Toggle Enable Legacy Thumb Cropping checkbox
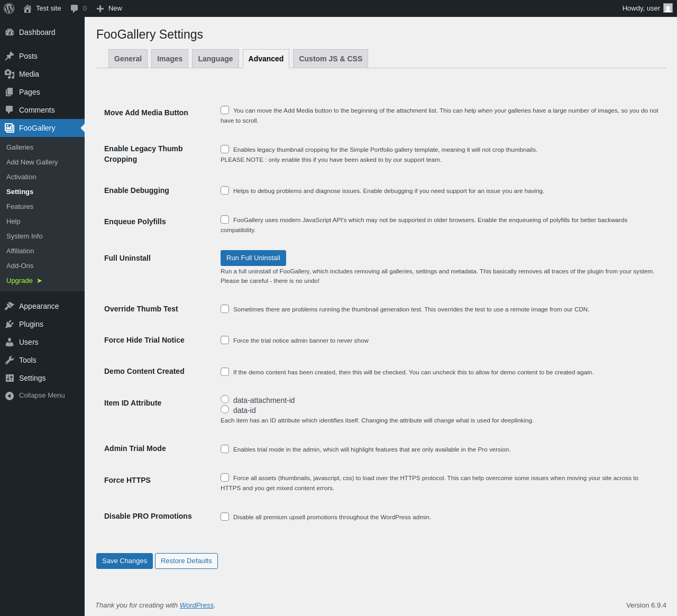Image resolution: width=677 pixels, height=616 pixels. pyautogui.click(x=225, y=149)
